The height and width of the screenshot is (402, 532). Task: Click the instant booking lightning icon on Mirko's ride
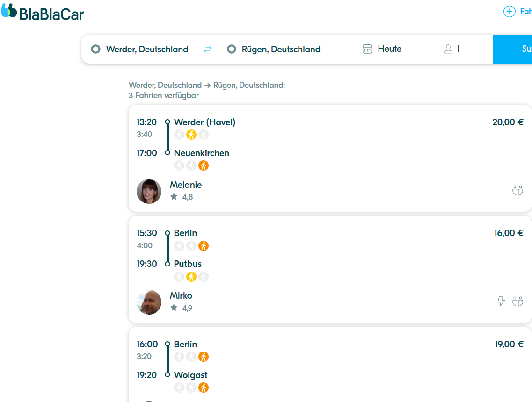501,301
